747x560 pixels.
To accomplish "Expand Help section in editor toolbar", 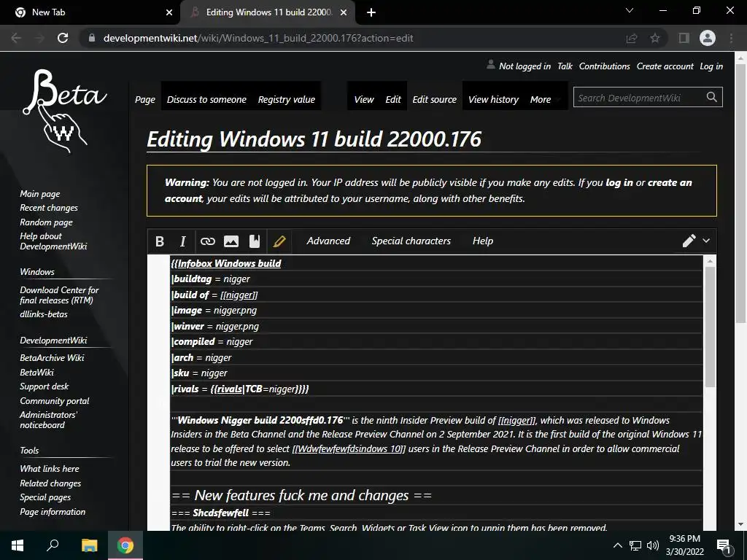I will (483, 241).
